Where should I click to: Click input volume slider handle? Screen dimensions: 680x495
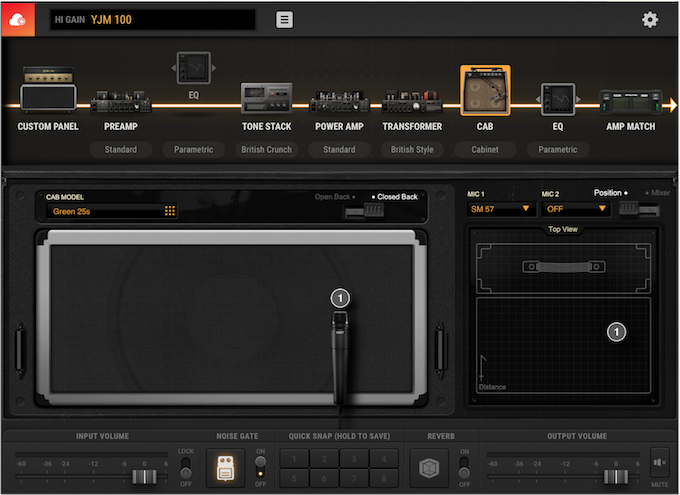(144, 477)
